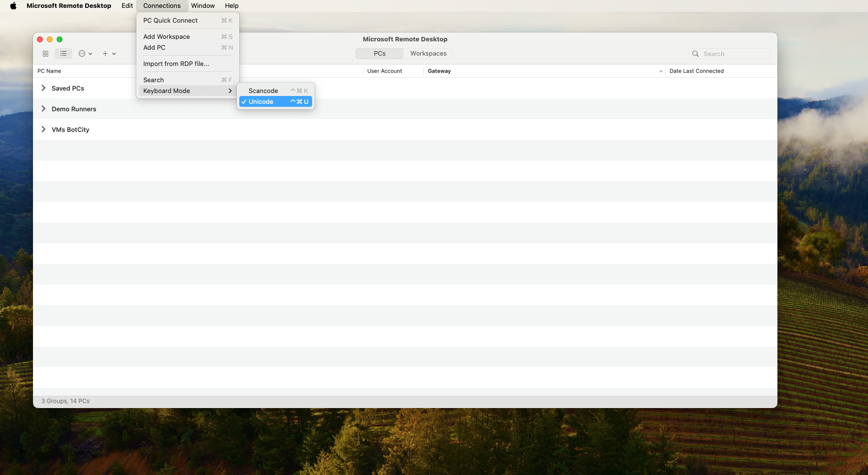Click the search magnifier icon
Image resolution: width=868 pixels, height=475 pixels.
click(696, 54)
